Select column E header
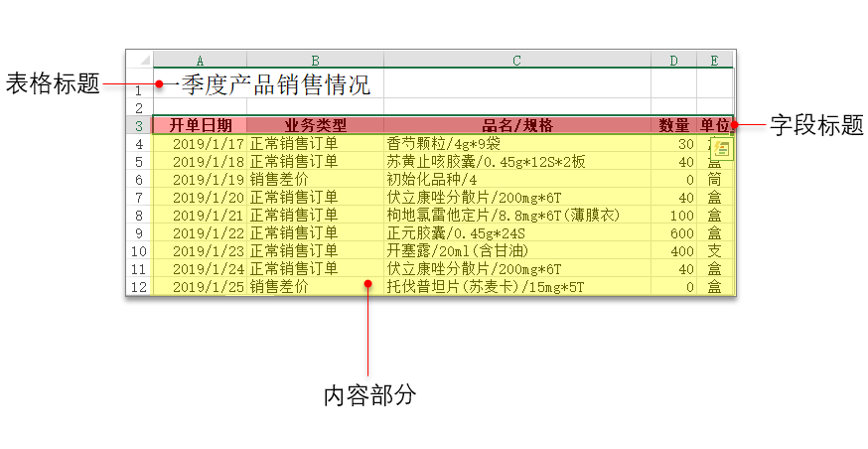 coord(715,60)
